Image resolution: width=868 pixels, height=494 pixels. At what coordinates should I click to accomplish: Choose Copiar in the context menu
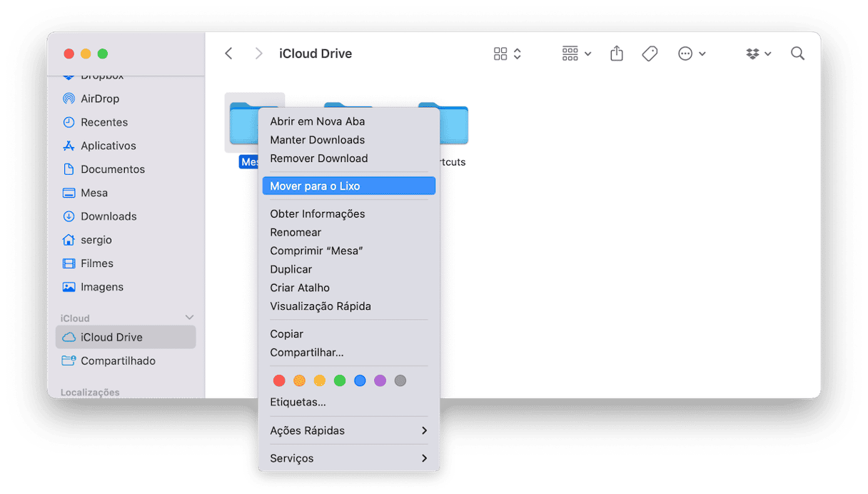(348, 334)
